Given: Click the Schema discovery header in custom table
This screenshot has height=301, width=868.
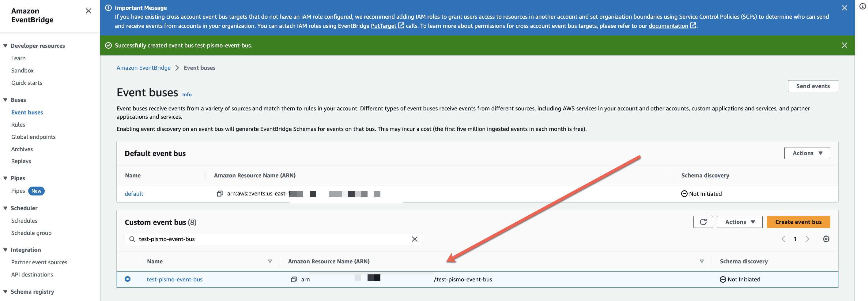Looking at the screenshot, I should tap(743, 261).
